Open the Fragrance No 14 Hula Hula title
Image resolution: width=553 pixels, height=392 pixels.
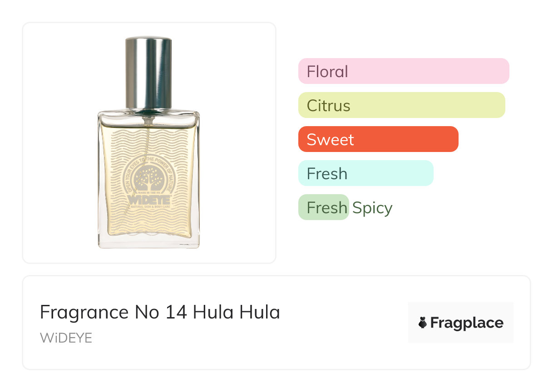(160, 312)
